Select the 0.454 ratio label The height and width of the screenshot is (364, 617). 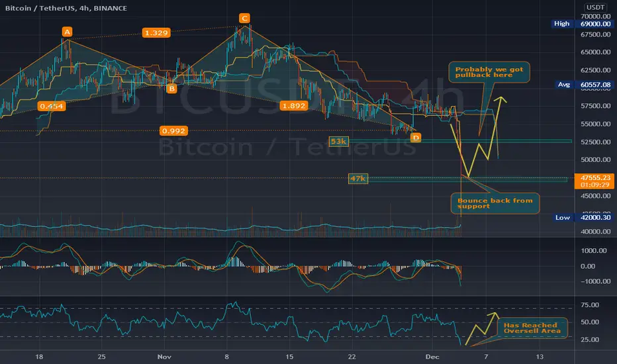click(x=52, y=106)
